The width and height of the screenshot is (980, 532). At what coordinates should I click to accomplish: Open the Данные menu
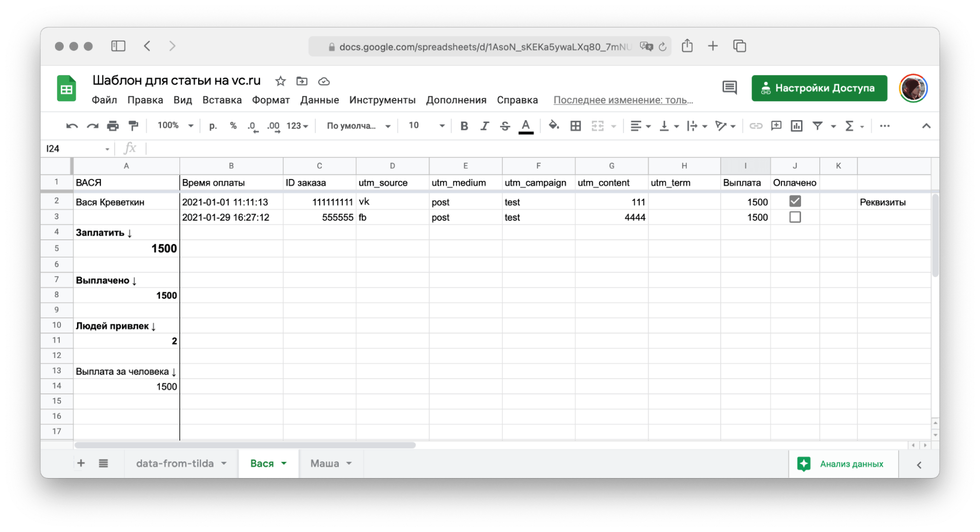[319, 100]
